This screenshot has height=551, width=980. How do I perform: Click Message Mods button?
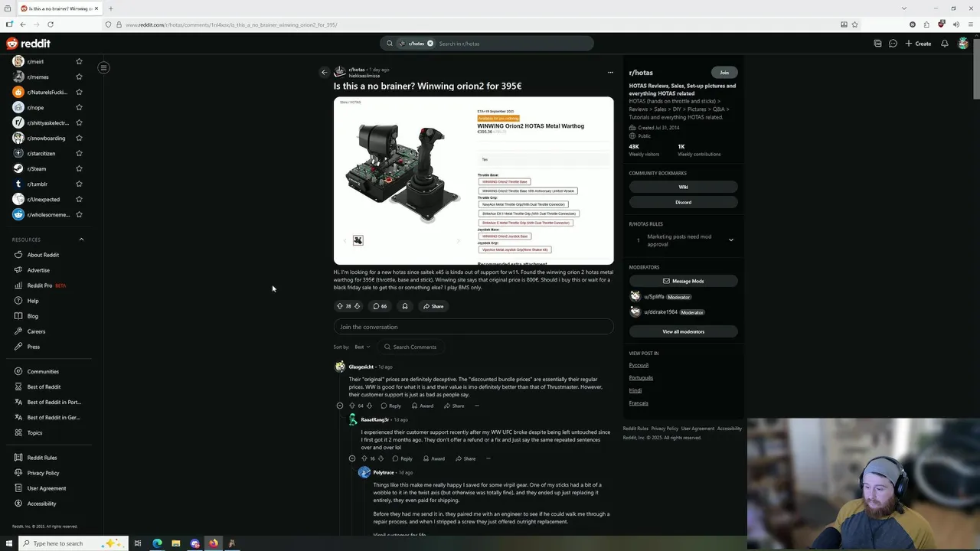pyautogui.click(x=683, y=281)
